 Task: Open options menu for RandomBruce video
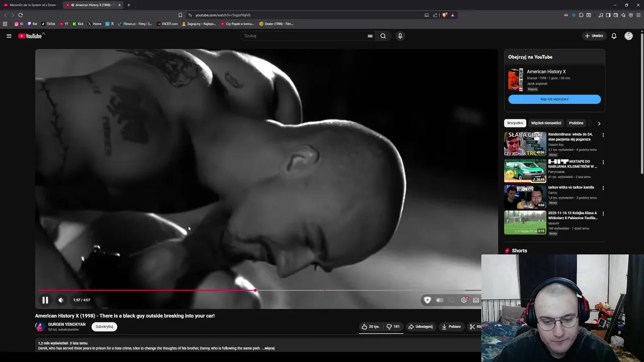point(603,135)
